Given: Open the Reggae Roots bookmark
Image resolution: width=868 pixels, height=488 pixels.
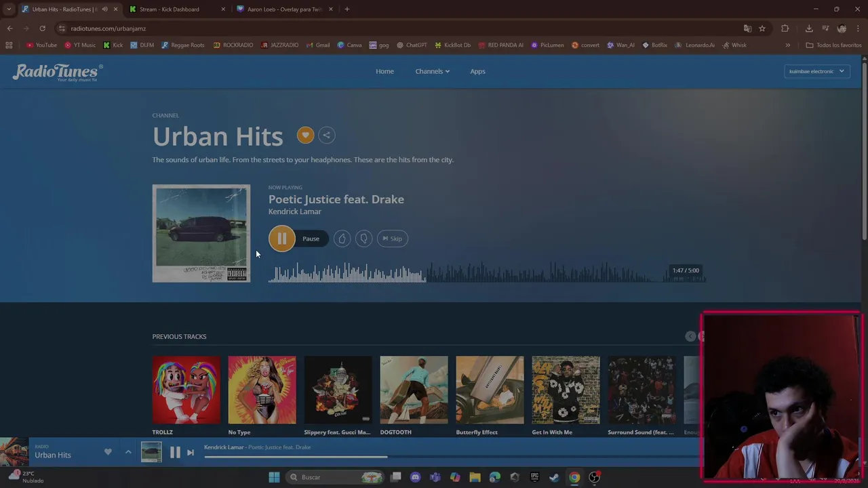Looking at the screenshot, I should pos(182,45).
